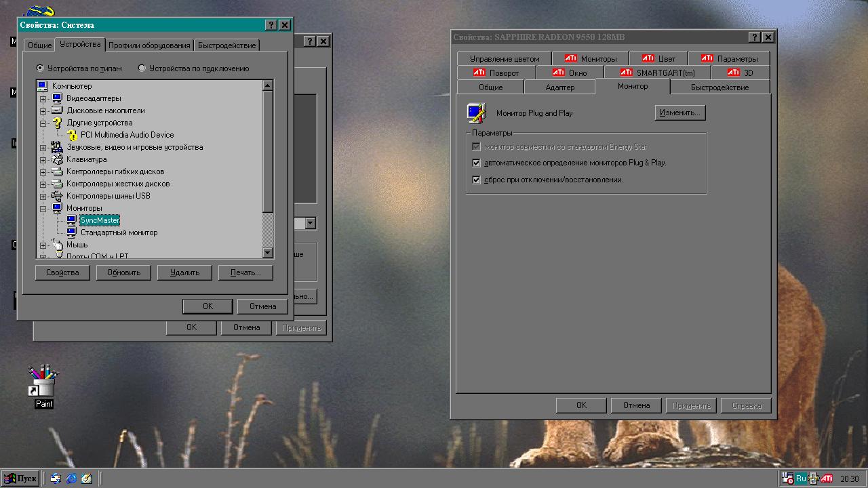Expand the Контроллеры гибких дисков node
Screen dimensions: 868x488
(x=43, y=171)
